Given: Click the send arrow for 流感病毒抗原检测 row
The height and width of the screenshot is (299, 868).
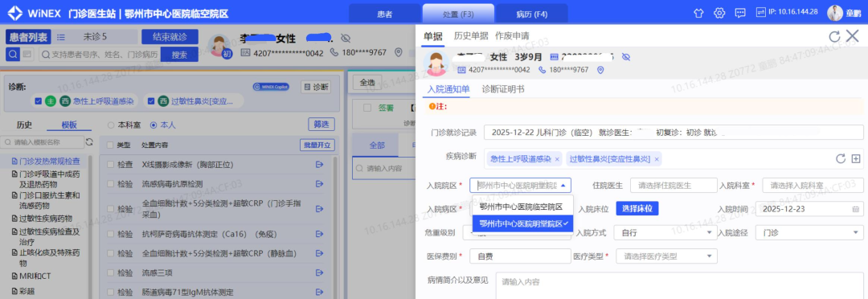Looking at the screenshot, I should pos(319,183).
